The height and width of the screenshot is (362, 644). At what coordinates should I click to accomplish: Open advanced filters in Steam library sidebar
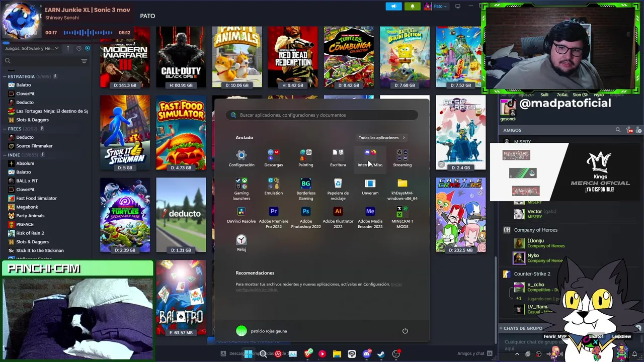[x=84, y=61]
